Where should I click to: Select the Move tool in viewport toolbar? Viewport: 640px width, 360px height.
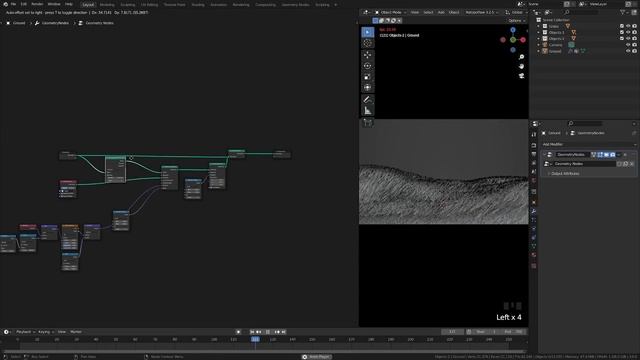tap(367, 55)
